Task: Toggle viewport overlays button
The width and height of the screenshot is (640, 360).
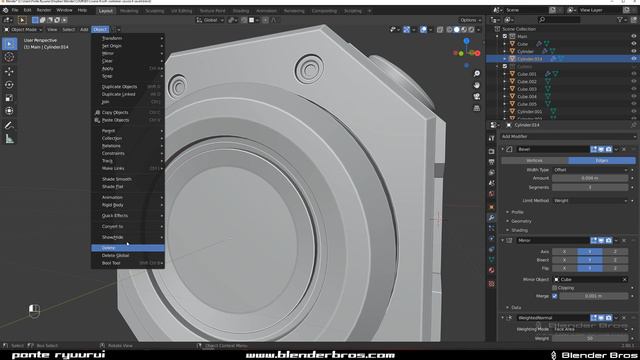Action: (423, 29)
